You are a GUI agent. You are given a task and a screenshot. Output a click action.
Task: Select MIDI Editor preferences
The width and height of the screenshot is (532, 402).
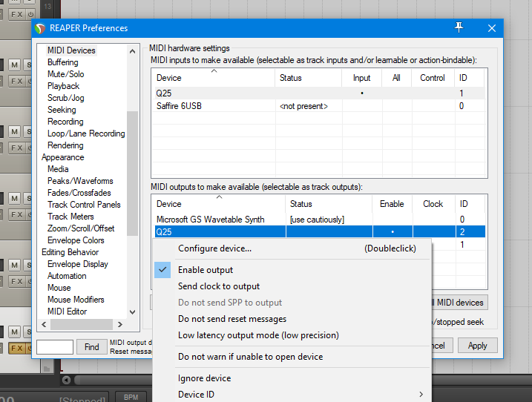point(68,312)
